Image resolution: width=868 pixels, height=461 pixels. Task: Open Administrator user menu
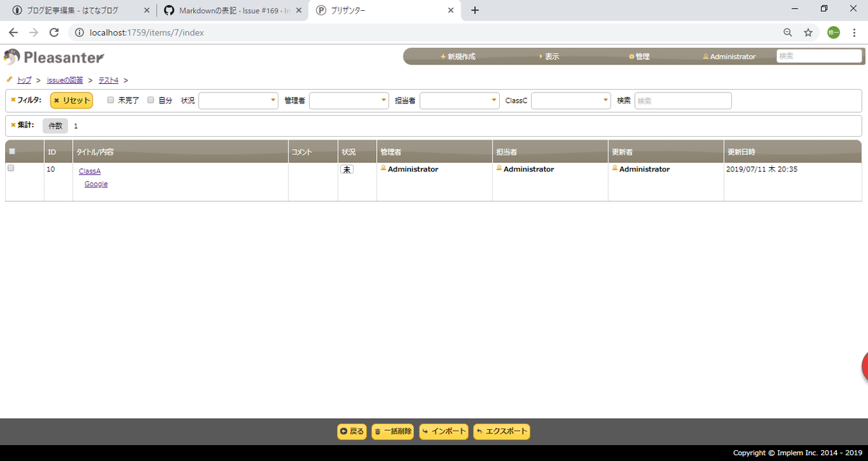pyautogui.click(x=729, y=56)
